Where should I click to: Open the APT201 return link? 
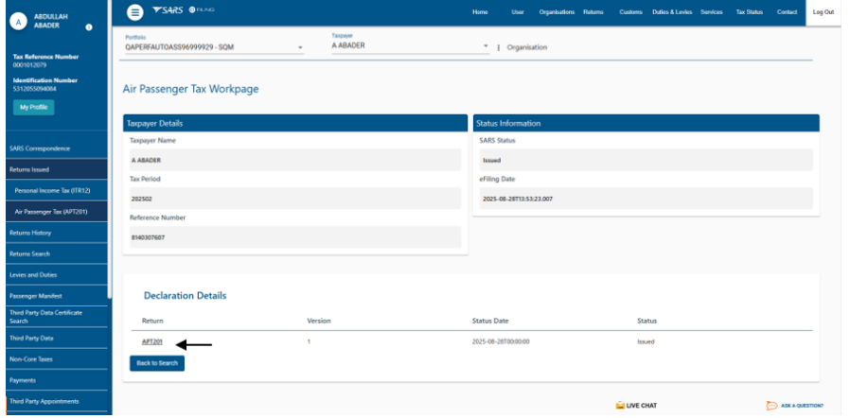(x=151, y=341)
